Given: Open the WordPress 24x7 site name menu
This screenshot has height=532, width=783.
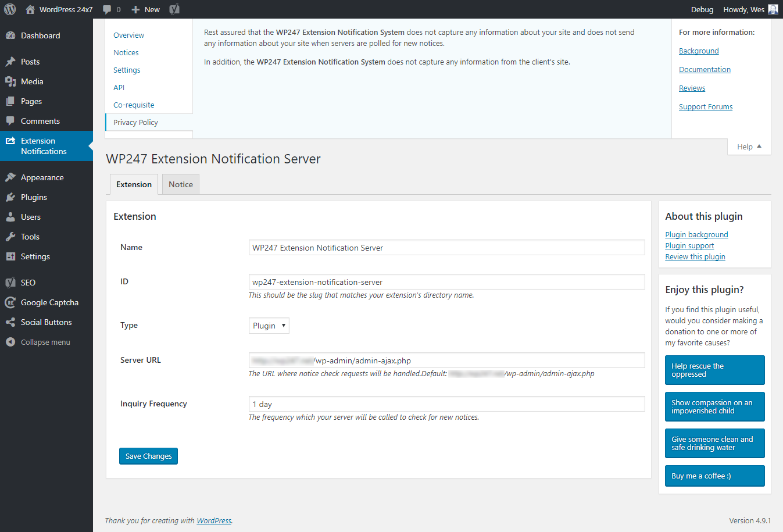Looking at the screenshot, I should coord(66,9).
